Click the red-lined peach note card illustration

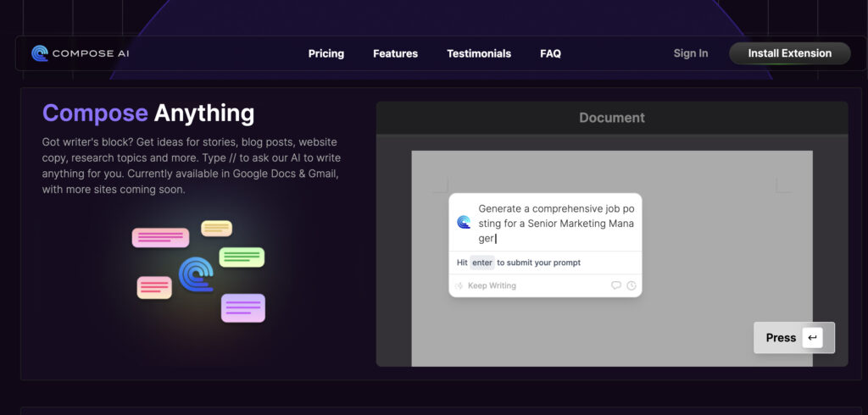coord(154,288)
